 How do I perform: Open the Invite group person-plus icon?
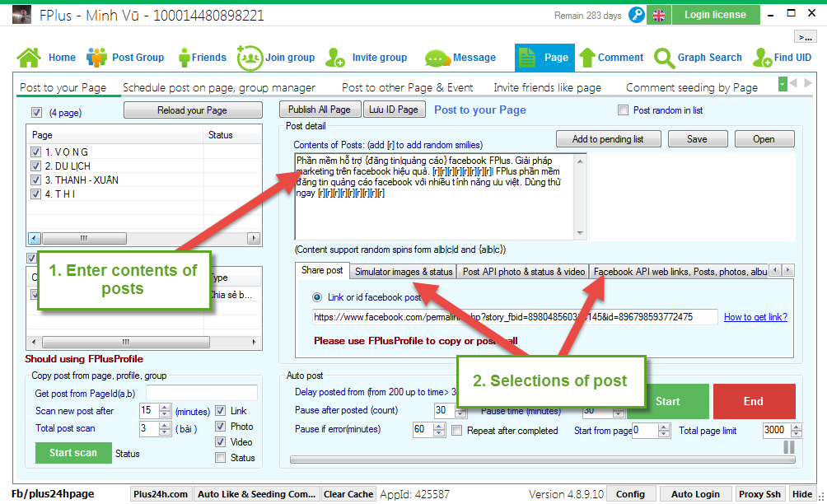coord(335,58)
